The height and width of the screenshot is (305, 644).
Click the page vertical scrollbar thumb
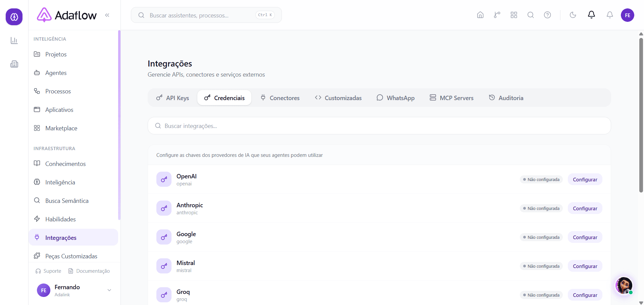click(641, 115)
